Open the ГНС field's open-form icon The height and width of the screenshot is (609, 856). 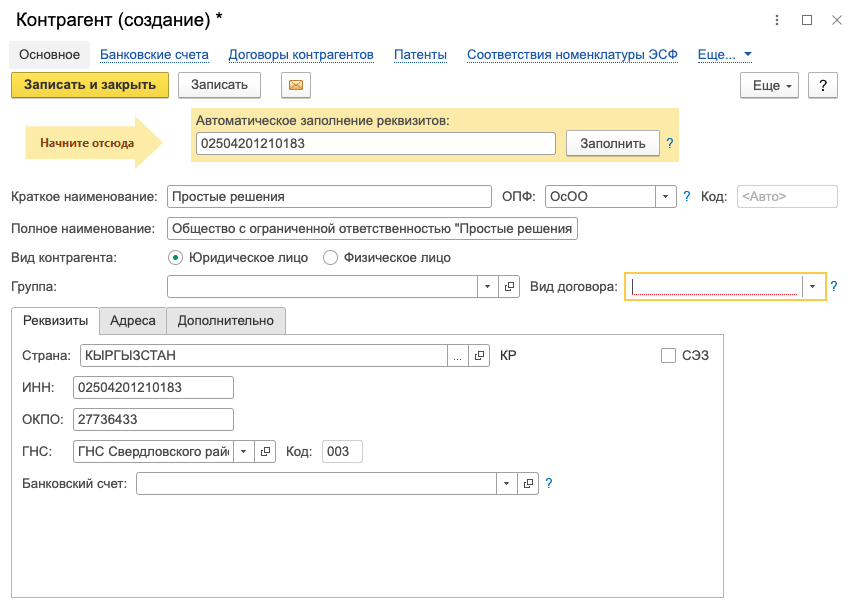click(265, 452)
